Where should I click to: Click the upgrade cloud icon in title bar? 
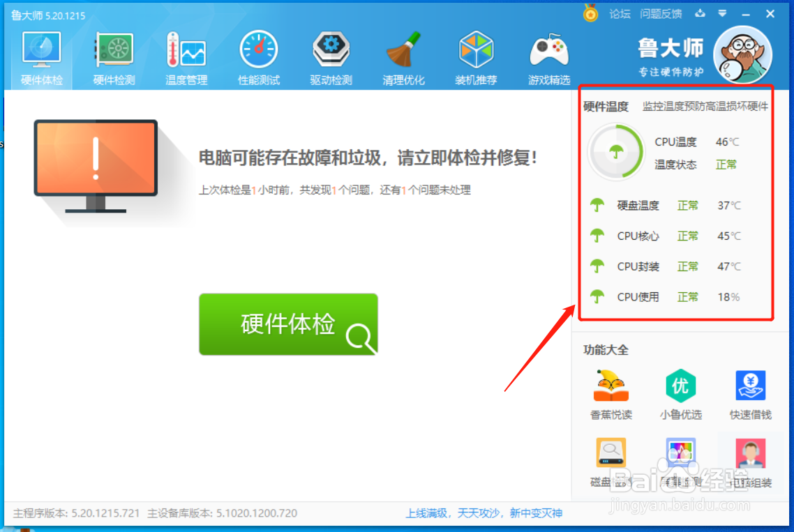tap(700, 14)
